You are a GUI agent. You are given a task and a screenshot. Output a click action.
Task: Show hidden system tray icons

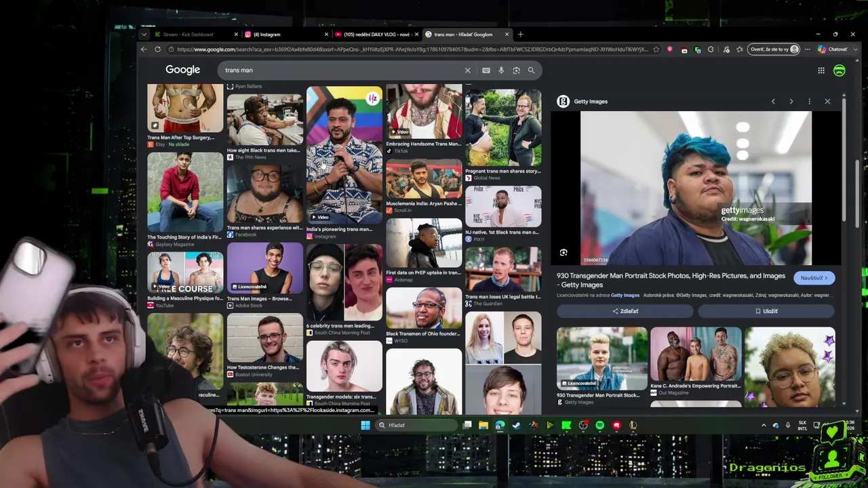(764, 426)
